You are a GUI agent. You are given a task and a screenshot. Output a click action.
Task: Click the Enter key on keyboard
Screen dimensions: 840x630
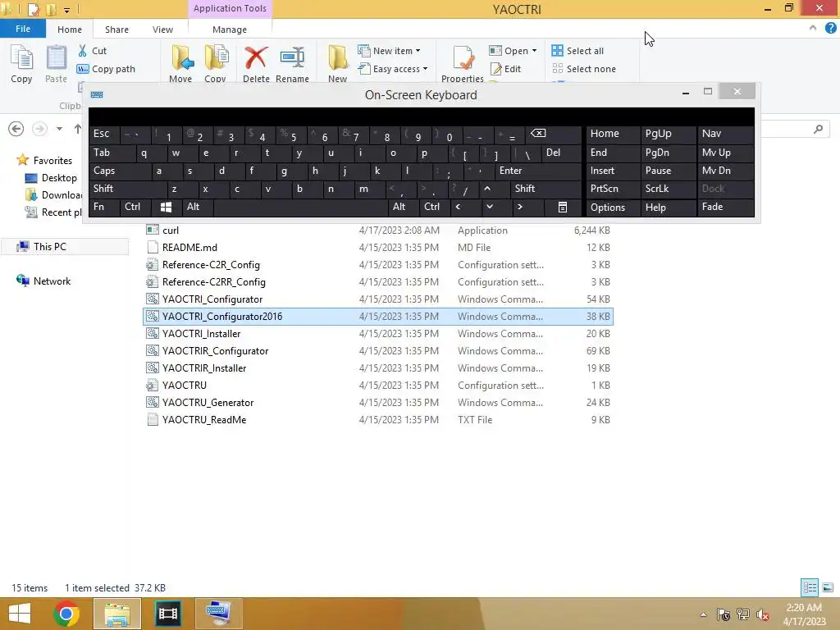pos(537,171)
